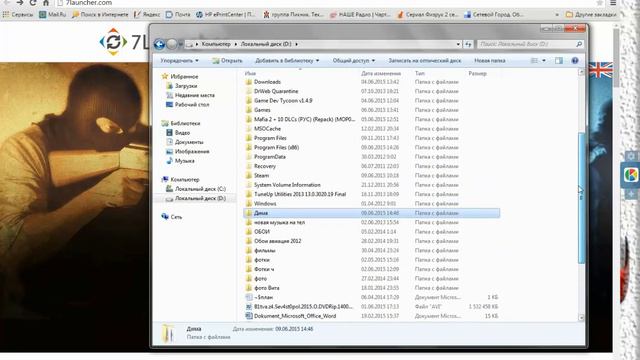This screenshot has height=360, width=640.
Task: Click the Explorer file list vertical scrollbar thumb
Action: pyautogui.click(x=581, y=198)
